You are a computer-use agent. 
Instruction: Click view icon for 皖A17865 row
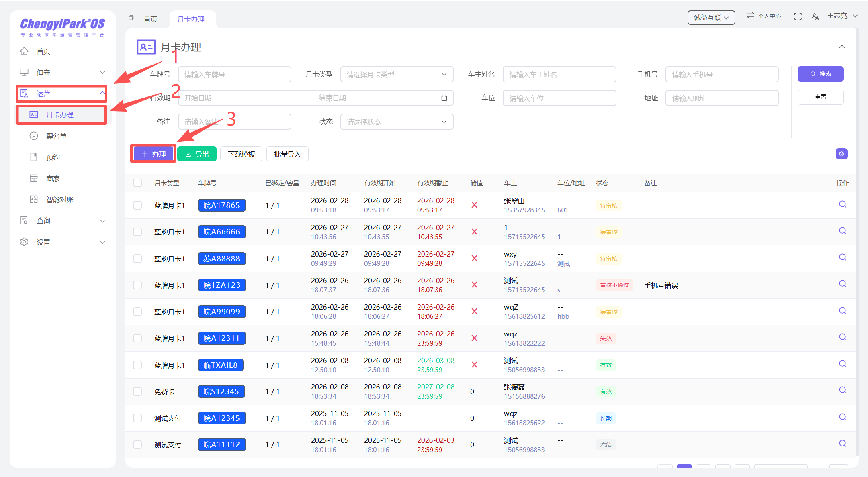tap(842, 204)
